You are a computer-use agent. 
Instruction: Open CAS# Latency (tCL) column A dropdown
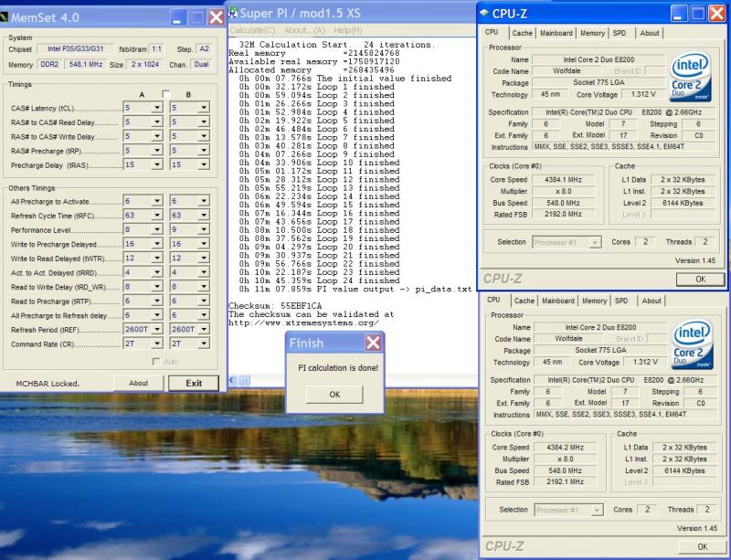157,108
